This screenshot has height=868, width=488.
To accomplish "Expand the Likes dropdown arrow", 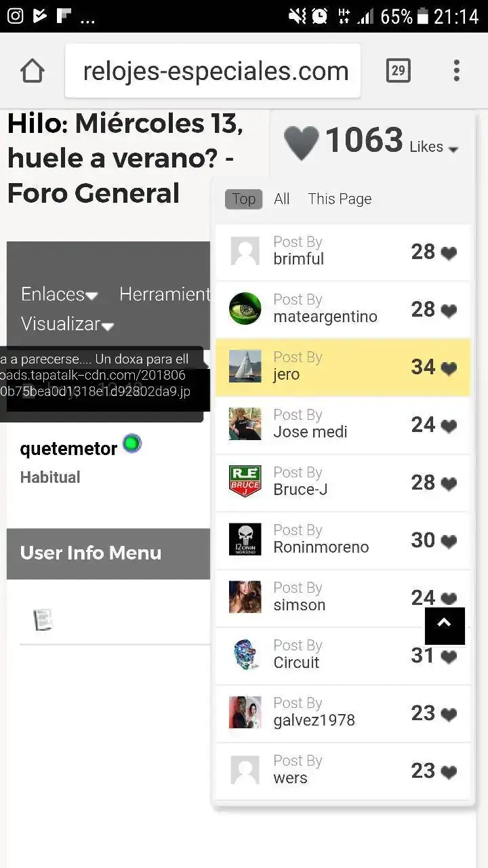I will (x=453, y=149).
